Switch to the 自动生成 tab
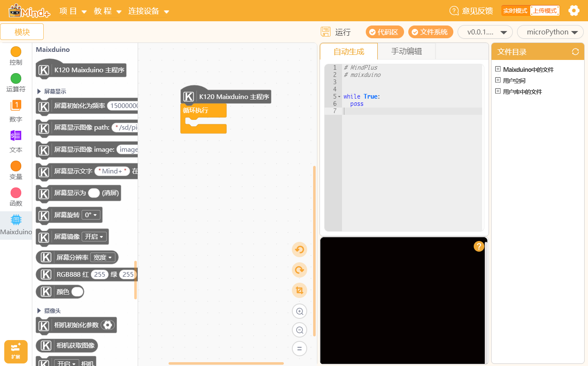Viewport: 588px width, 366px height. 349,52
